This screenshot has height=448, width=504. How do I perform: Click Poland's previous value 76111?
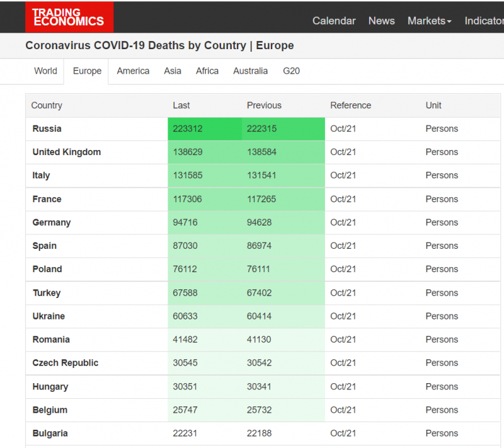point(258,269)
